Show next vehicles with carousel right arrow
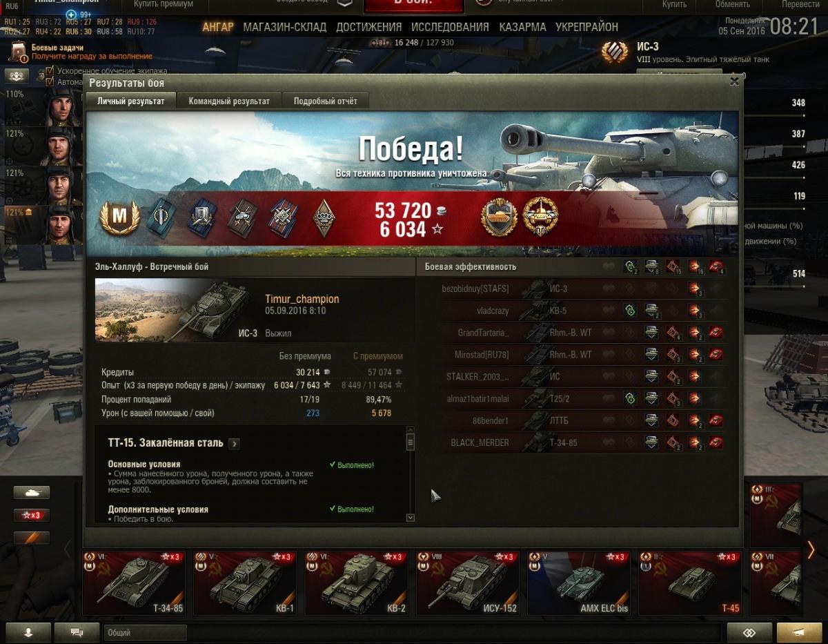 pos(811,549)
